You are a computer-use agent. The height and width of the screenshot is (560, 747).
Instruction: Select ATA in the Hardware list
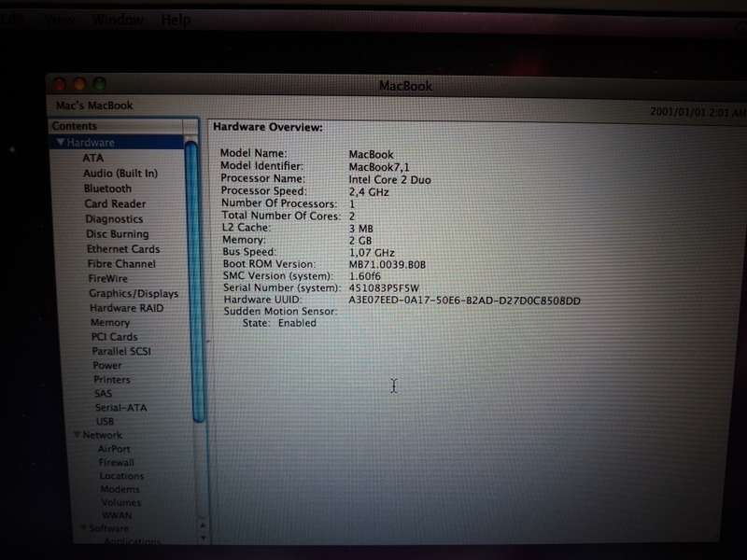click(x=92, y=158)
